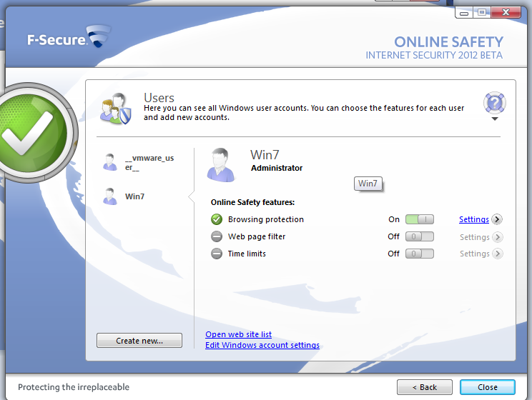This screenshot has height=400, width=532.
Task: Click arrow icon beside Browsing protection Settings
Action: coord(497,219)
